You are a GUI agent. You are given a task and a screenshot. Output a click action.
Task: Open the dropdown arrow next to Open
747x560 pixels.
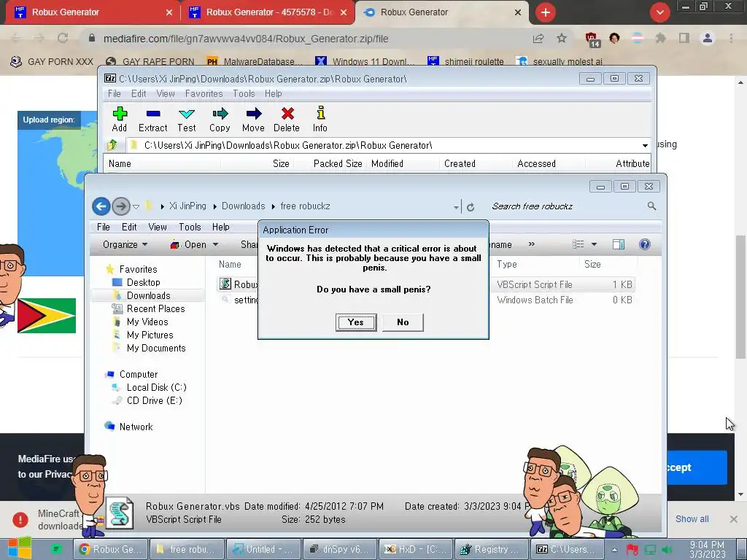click(215, 244)
